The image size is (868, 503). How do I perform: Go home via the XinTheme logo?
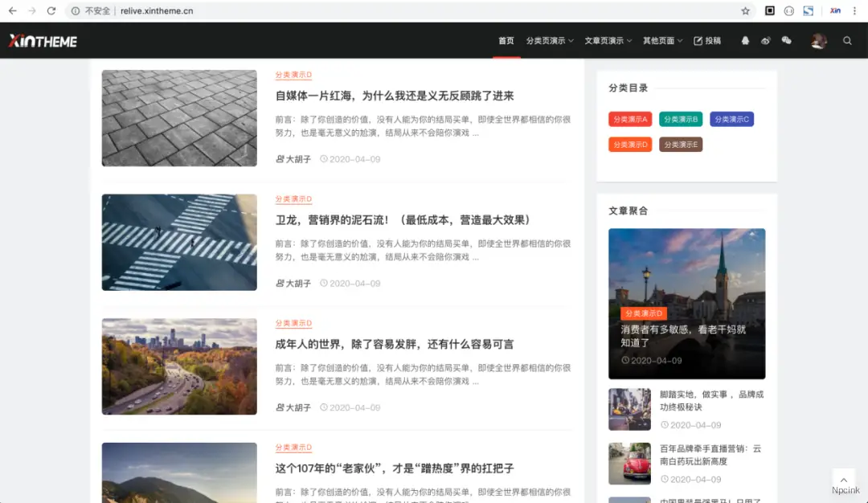click(x=43, y=41)
